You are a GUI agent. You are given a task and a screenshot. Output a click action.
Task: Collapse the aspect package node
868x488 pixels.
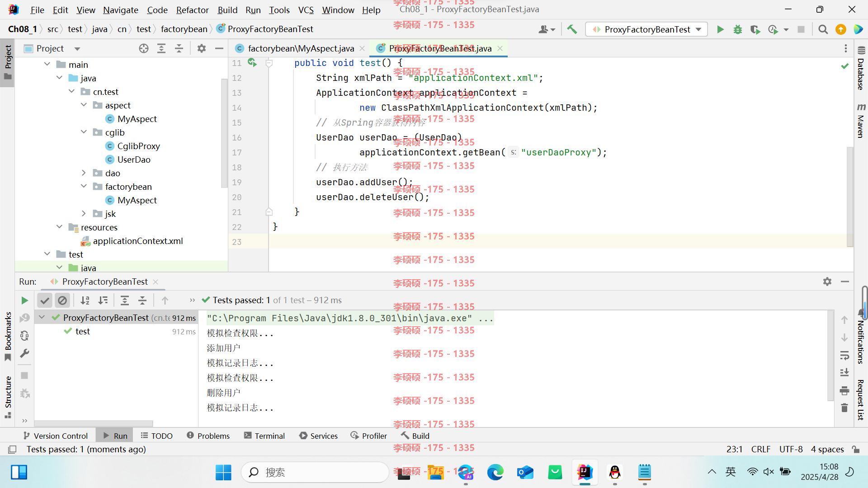84,105
